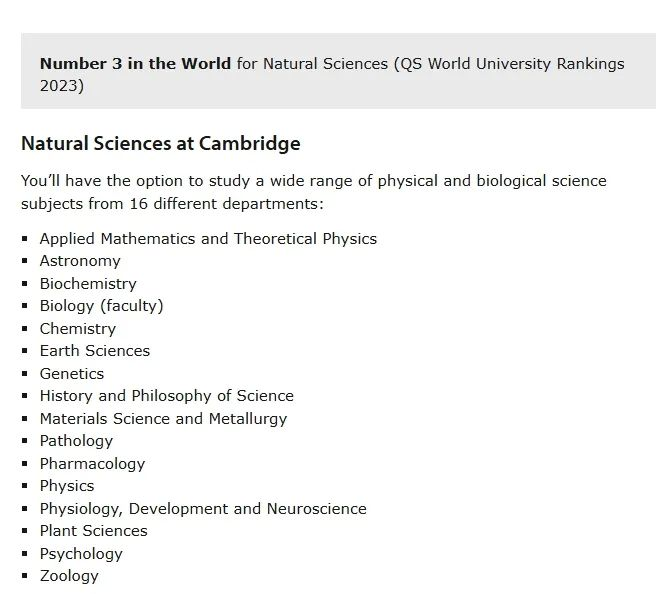Select Physiology, Development and Neuroscience item

[x=203, y=509]
